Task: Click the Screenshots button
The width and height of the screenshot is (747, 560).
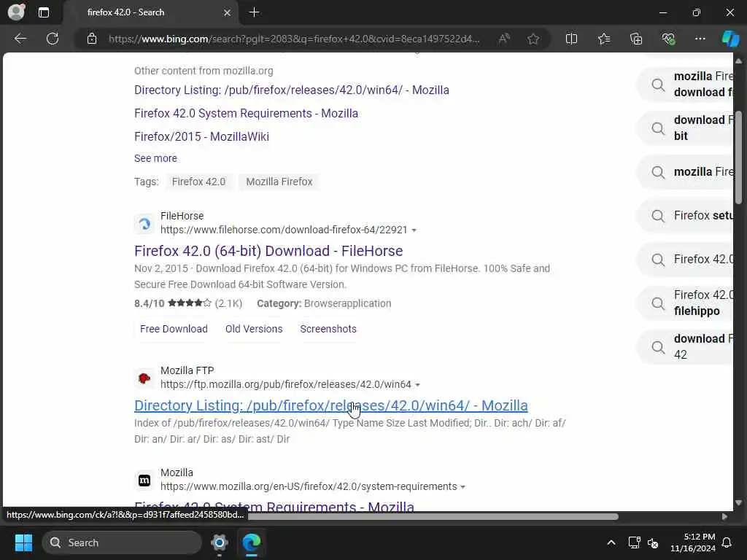Action: coord(328,329)
